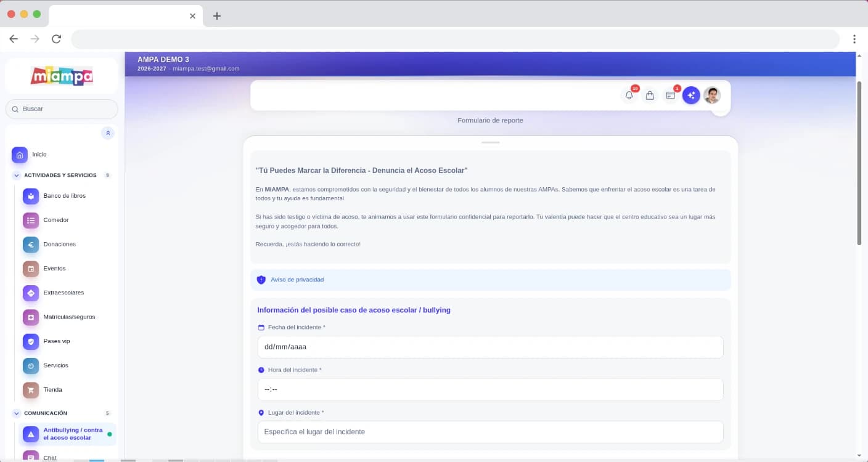The image size is (868, 462).
Task: Open the notifications bell icon
Action: 629,95
